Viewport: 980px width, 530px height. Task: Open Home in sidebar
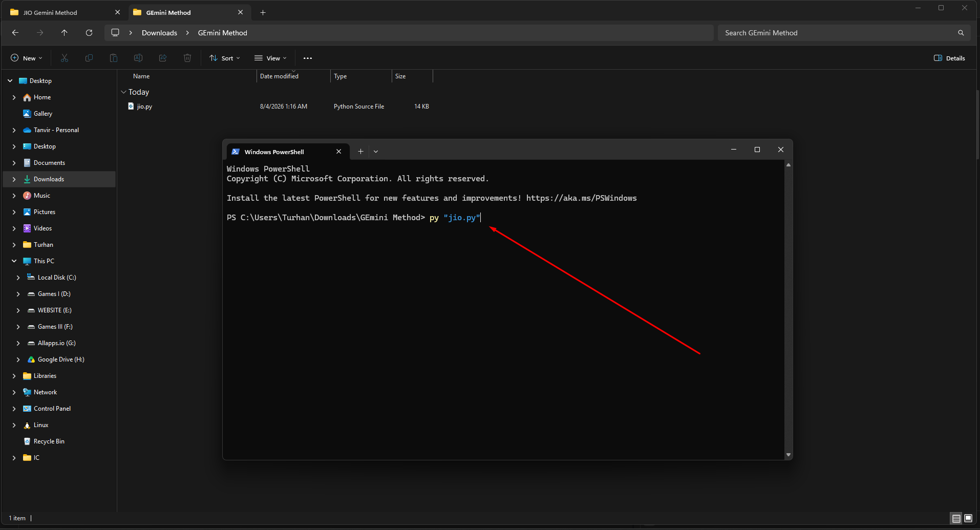[x=42, y=97]
